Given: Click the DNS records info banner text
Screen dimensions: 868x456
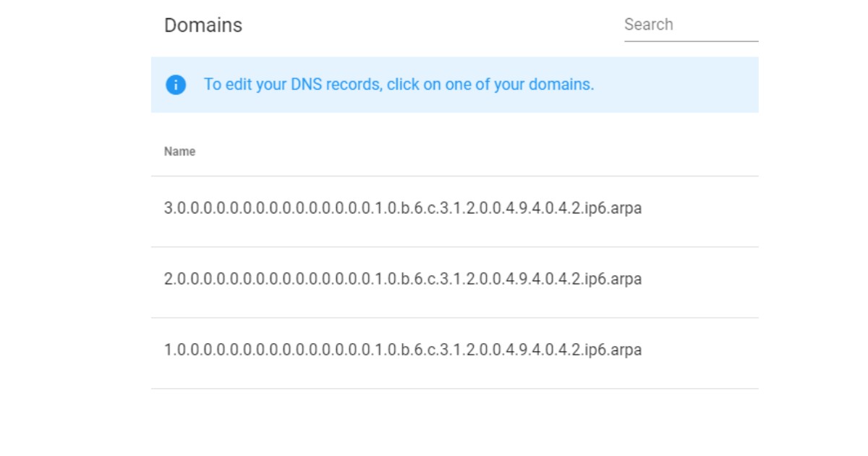Looking at the screenshot, I should pyautogui.click(x=399, y=85).
